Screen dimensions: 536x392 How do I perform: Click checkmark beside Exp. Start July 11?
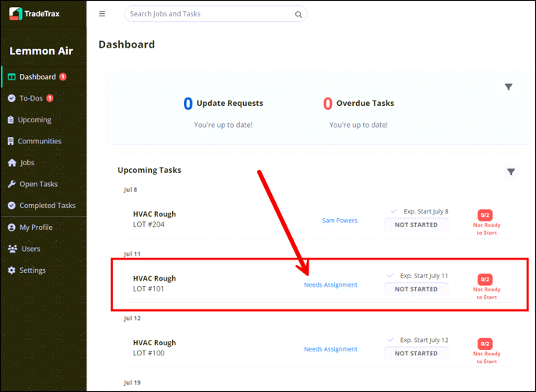(x=390, y=276)
